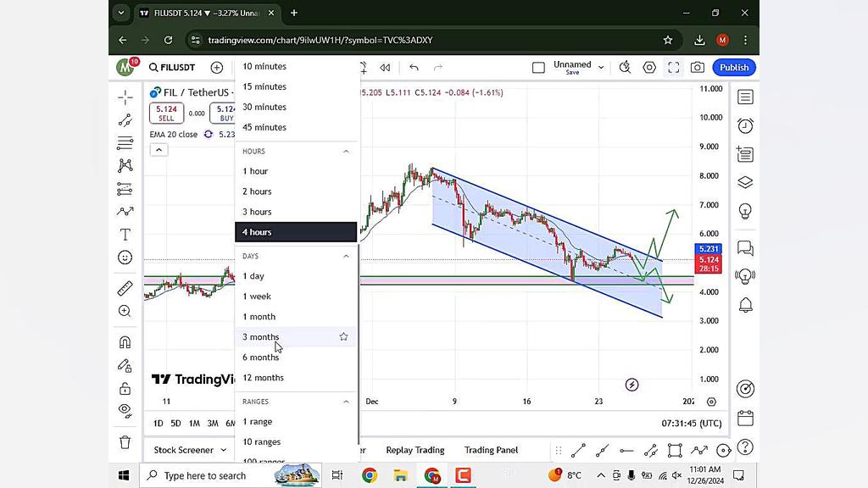868x488 pixels.
Task: Collapse the DAYS section
Action: 346,256
